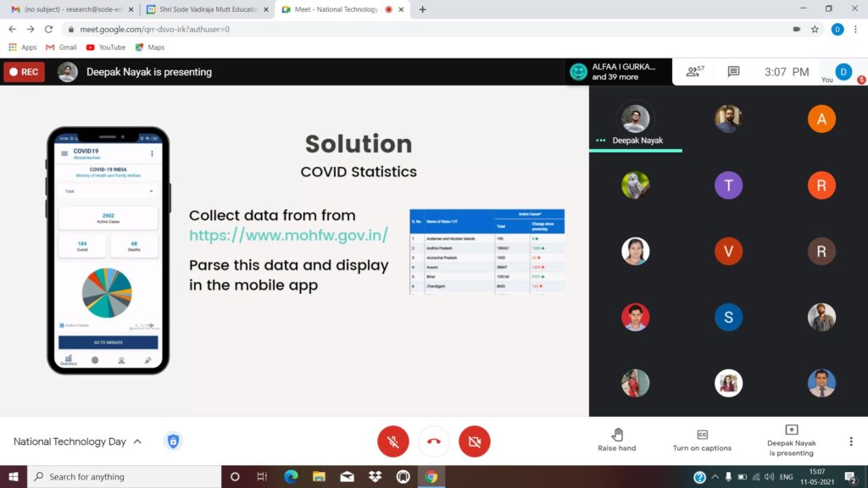Turn on the camera
Image resolution: width=868 pixels, height=488 pixels.
(475, 441)
